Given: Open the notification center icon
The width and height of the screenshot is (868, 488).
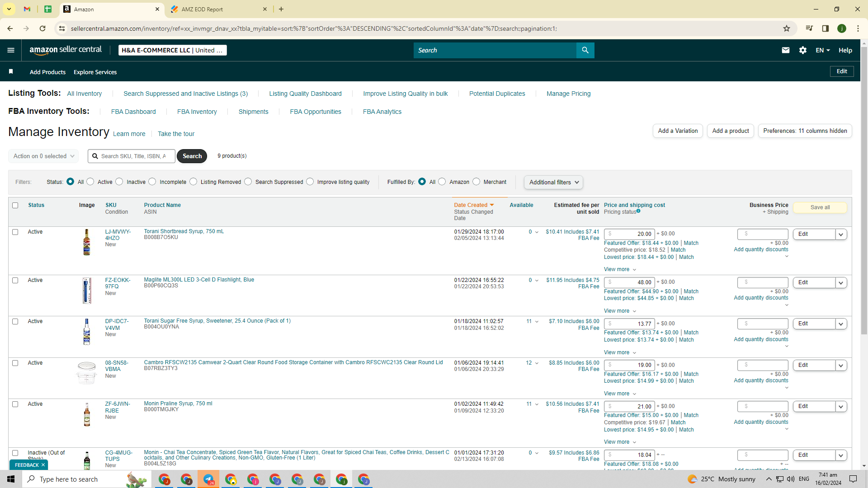Looking at the screenshot, I should [x=853, y=479].
